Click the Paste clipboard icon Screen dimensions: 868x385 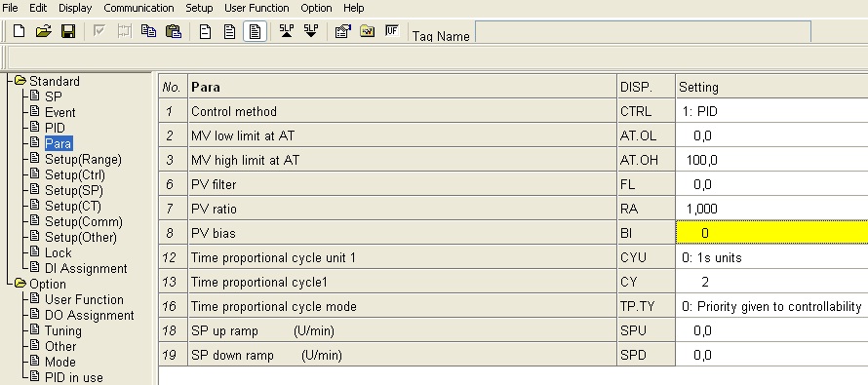coord(174,31)
